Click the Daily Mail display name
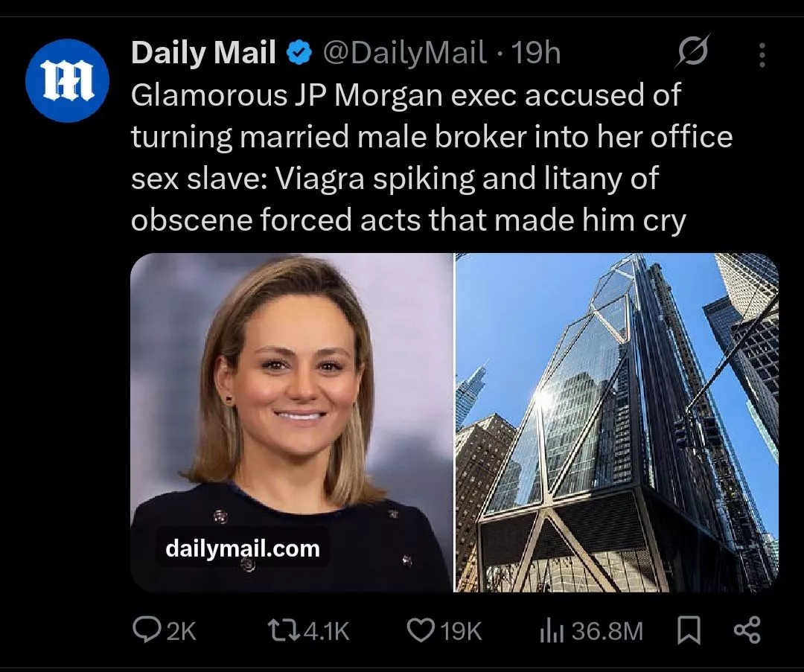This screenshot has height=672, width=804. [204, 54]
